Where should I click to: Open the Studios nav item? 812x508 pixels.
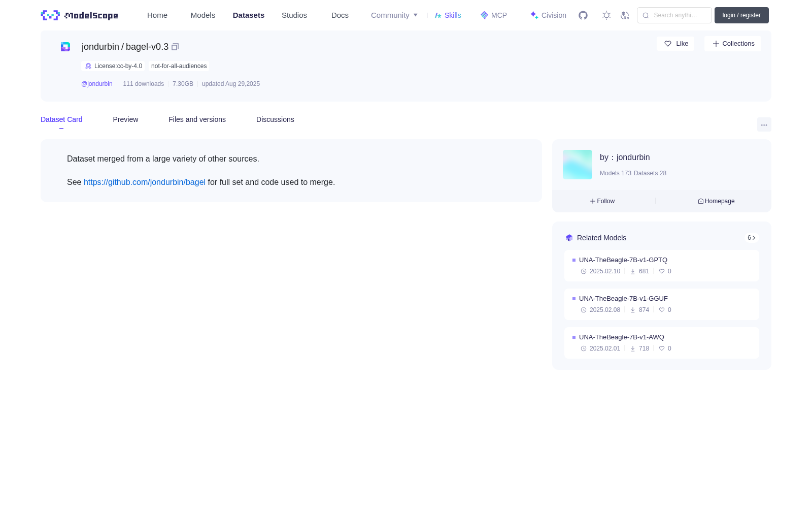coord(294,15)
